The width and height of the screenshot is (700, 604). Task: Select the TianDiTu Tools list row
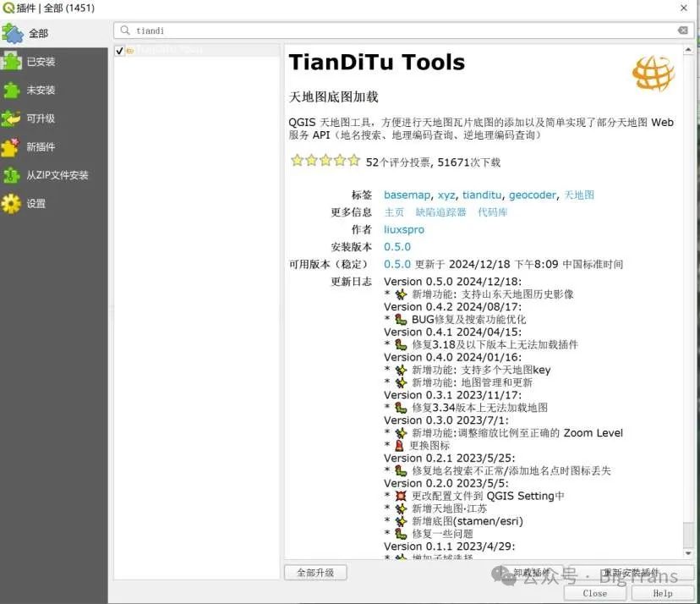point(197,50)
